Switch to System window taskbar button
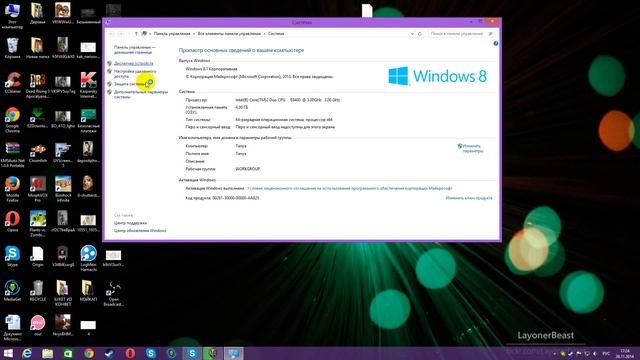 point(233,353)
